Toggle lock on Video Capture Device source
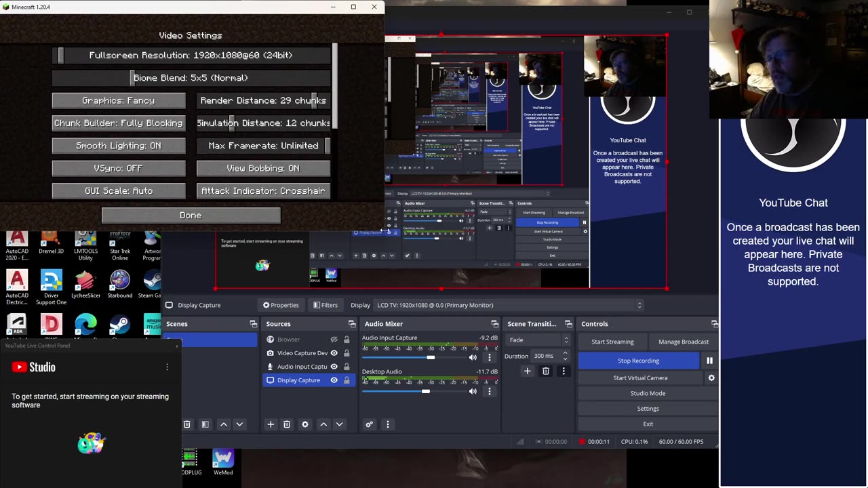868x488 pixels. (347, 353)
